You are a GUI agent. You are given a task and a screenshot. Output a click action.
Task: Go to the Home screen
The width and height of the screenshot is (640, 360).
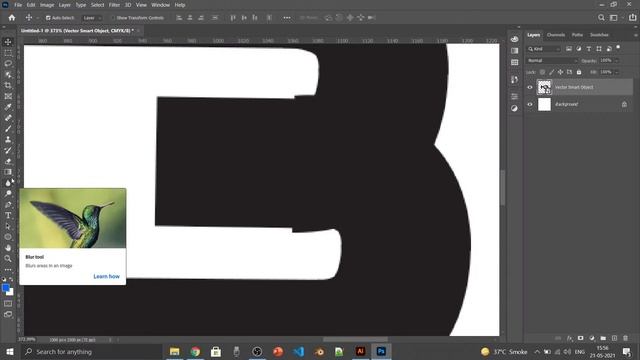pyautogui.click(x=12, y=18)
